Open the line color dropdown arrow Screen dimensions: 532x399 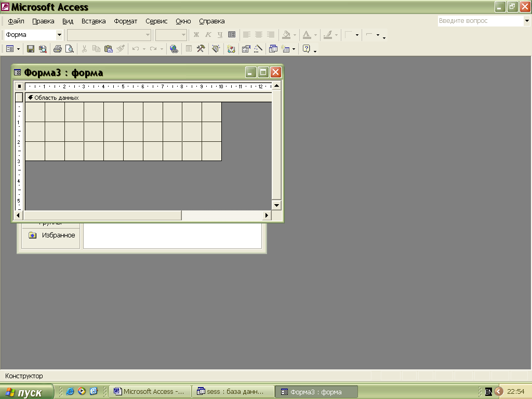(x=336, y=35)
